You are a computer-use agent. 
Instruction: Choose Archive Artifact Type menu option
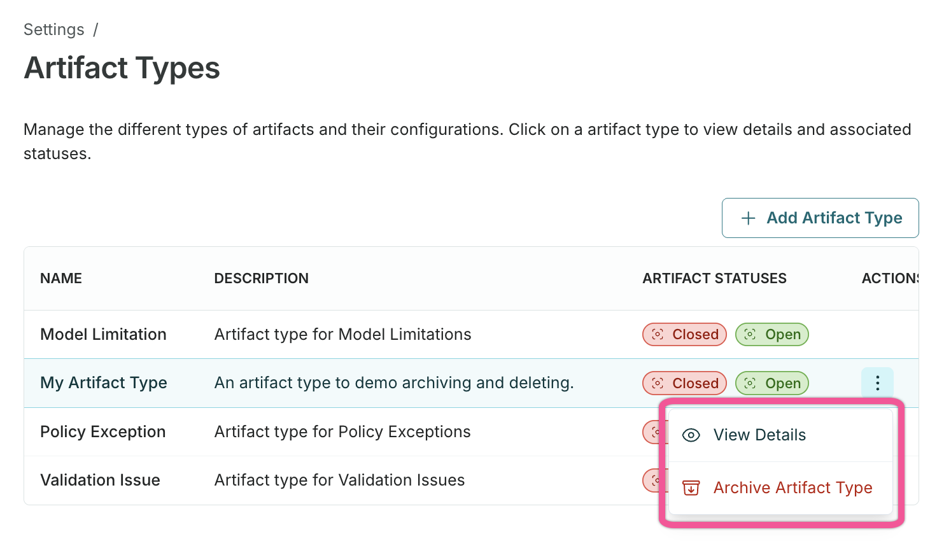point(792,488)
